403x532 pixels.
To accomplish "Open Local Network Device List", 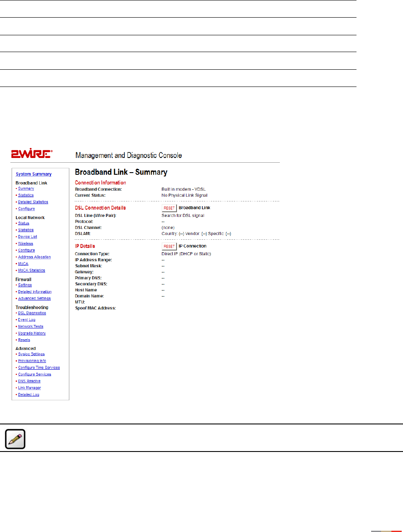I will pyautogui.click(x=28, y=237).
